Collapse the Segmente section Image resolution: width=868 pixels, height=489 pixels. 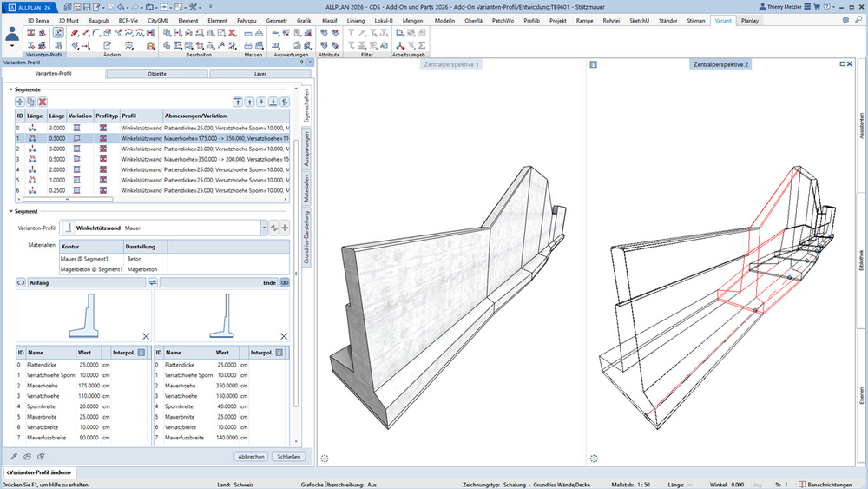point(10,89)
